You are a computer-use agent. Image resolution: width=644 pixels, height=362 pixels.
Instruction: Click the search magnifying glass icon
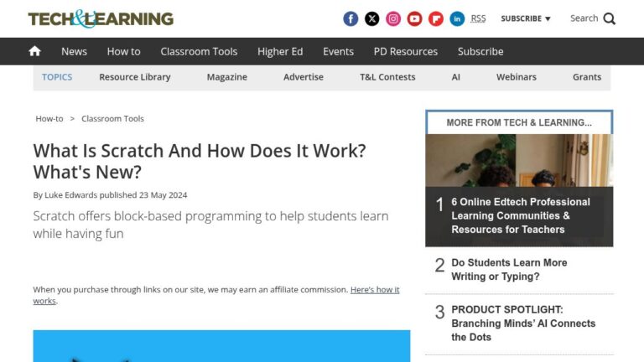click(609, 19)
